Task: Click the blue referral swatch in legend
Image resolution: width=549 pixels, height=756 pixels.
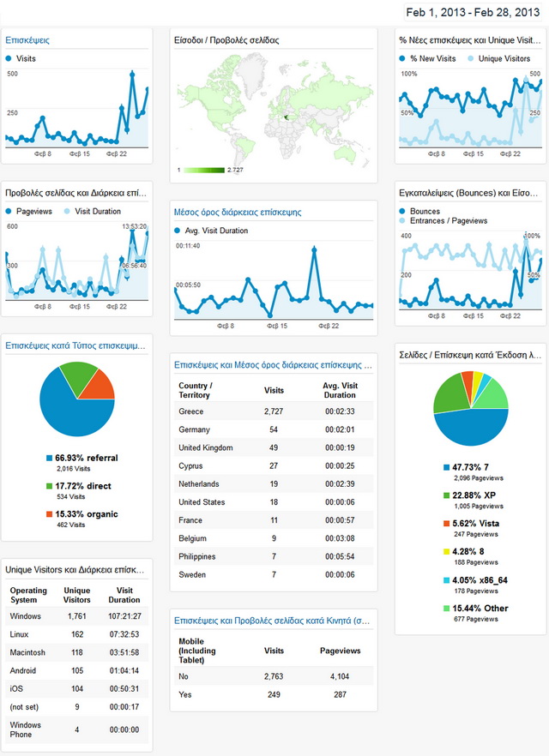Action: coord(50,459)
